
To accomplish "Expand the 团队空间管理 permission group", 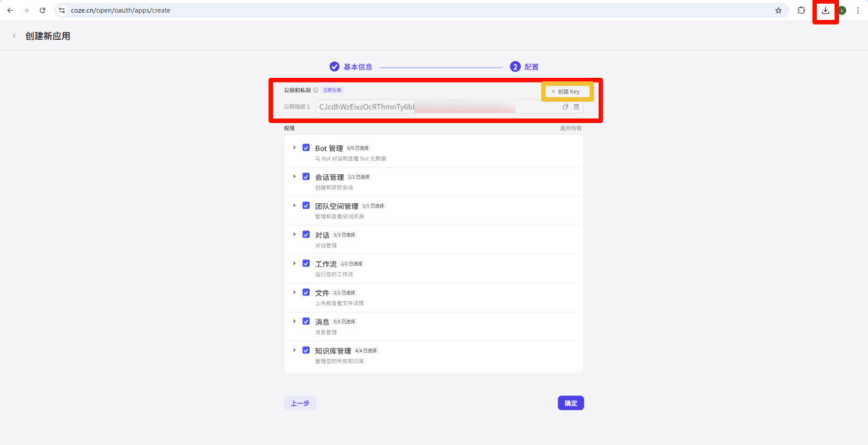I will coord(295,206).
